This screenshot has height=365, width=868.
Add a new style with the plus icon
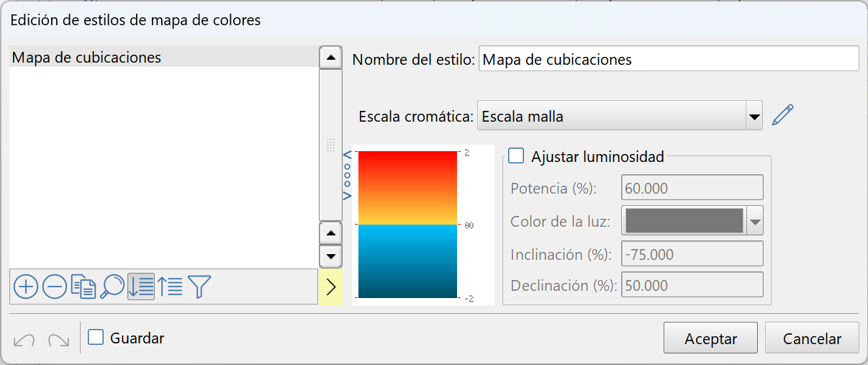click(25, 287)
